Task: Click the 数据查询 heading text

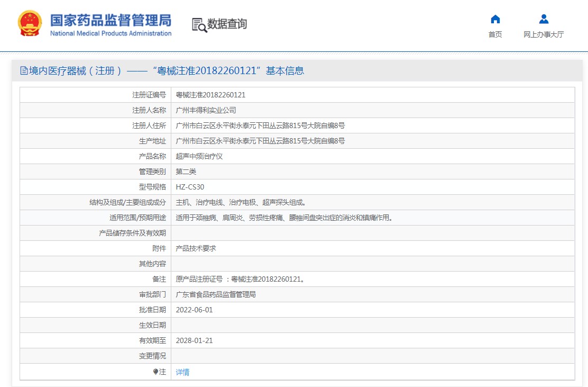Action: [x=227, y=24]
